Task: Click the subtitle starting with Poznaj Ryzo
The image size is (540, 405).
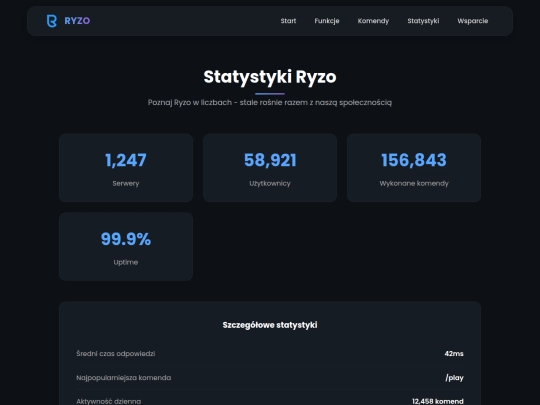Action: [270, 103]
